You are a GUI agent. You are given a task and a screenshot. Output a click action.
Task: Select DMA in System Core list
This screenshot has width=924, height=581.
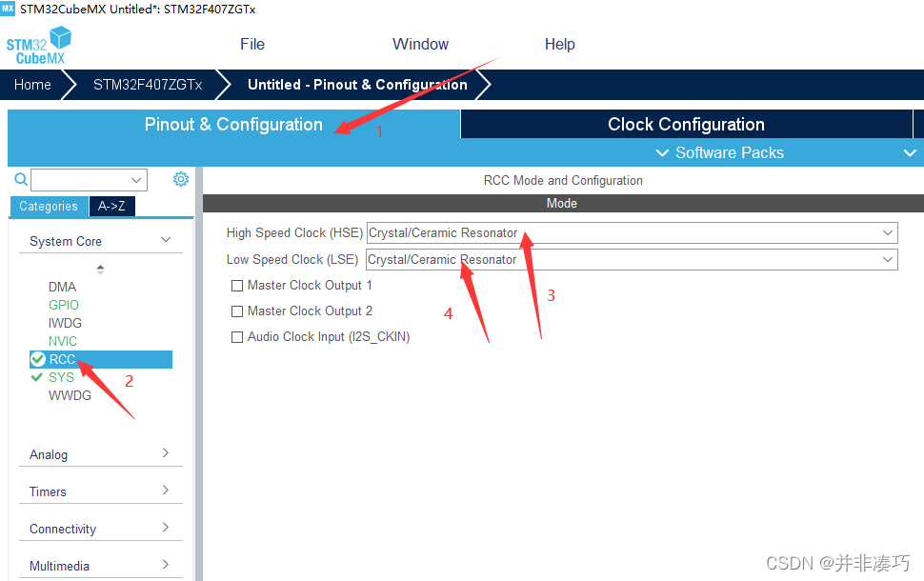62,287
